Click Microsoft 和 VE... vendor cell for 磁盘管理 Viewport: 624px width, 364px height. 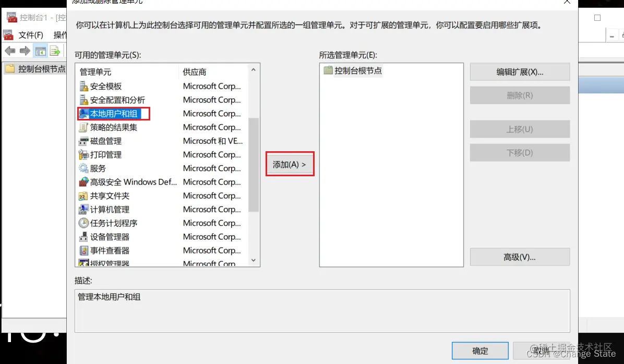point(213,141)
